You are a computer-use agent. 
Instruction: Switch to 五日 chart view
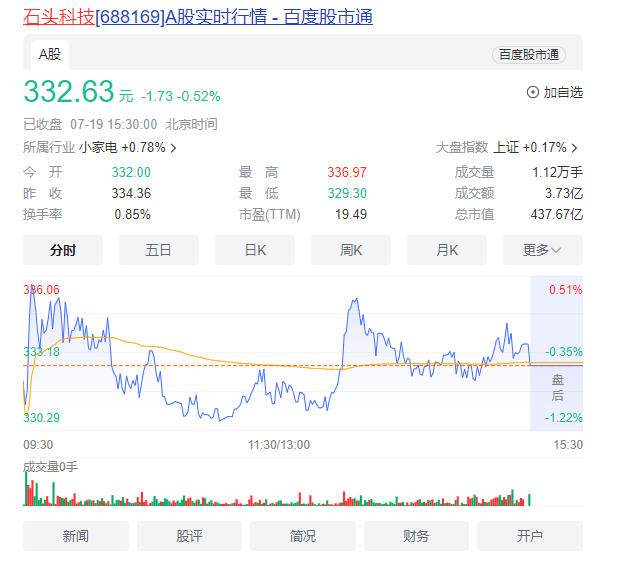pyautogui.click(x=158, y=250)
